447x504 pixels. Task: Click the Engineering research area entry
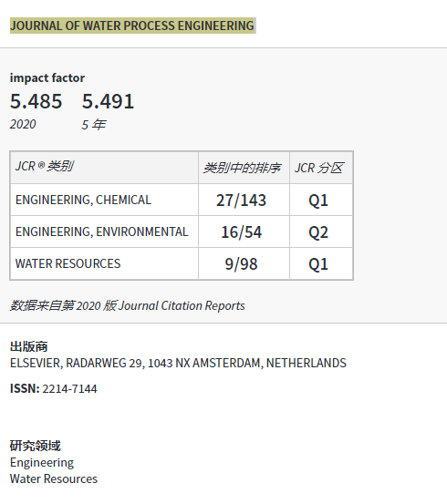click(42, 463)
